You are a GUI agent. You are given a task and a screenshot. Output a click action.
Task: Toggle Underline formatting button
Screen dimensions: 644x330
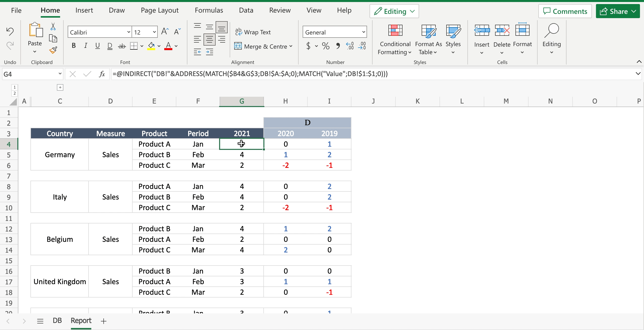tap(97, 46)
